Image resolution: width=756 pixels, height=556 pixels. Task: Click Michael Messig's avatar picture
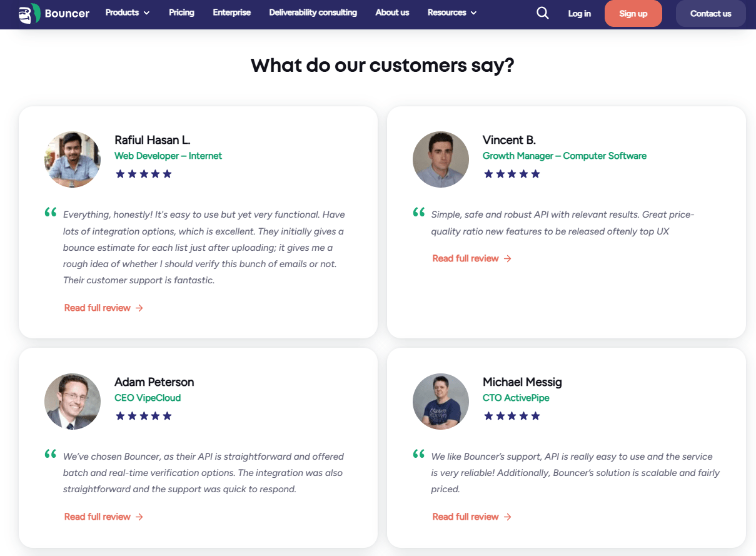pyautogui.click(x=441, y=402)
